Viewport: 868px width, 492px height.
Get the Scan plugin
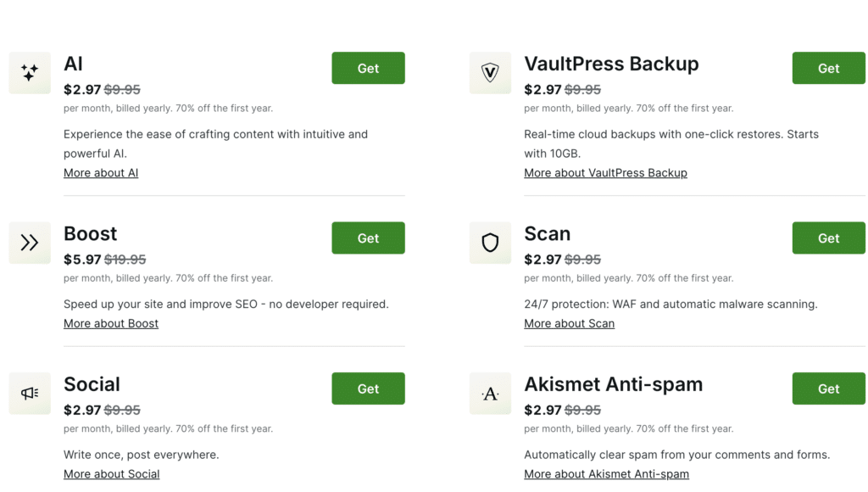pyautogui.click(x=828, y=238)
